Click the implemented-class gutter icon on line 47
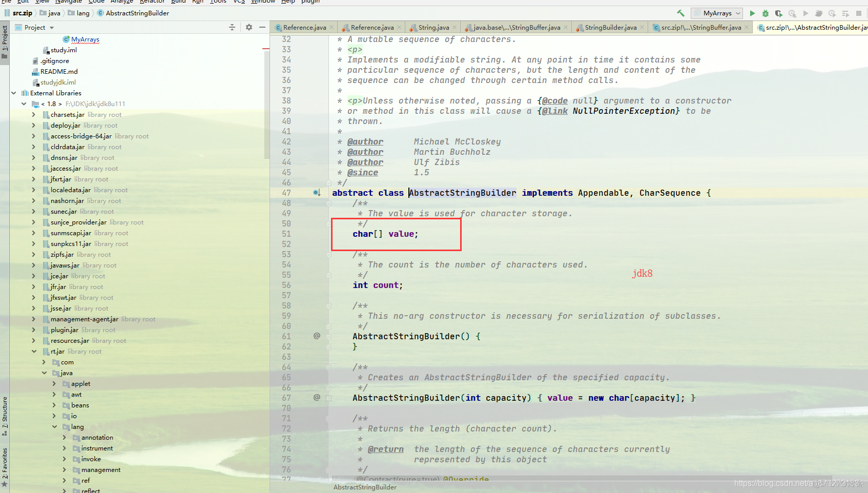The width and height of the screenshot is (868, 493). [317, 193]
